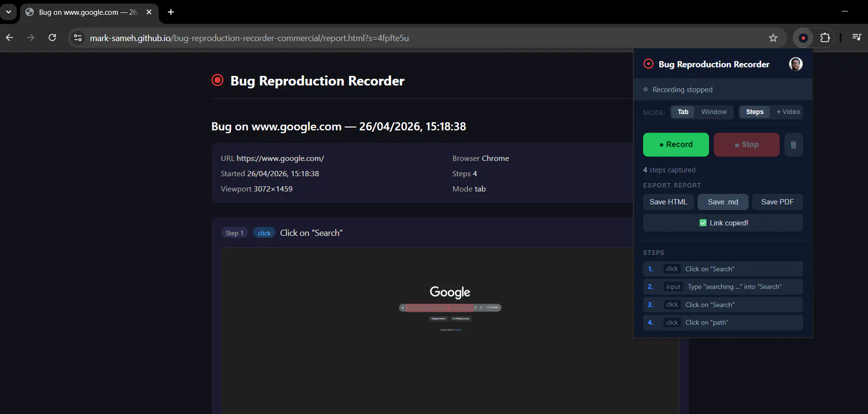Open a new browser tab

tap(171, 12)
